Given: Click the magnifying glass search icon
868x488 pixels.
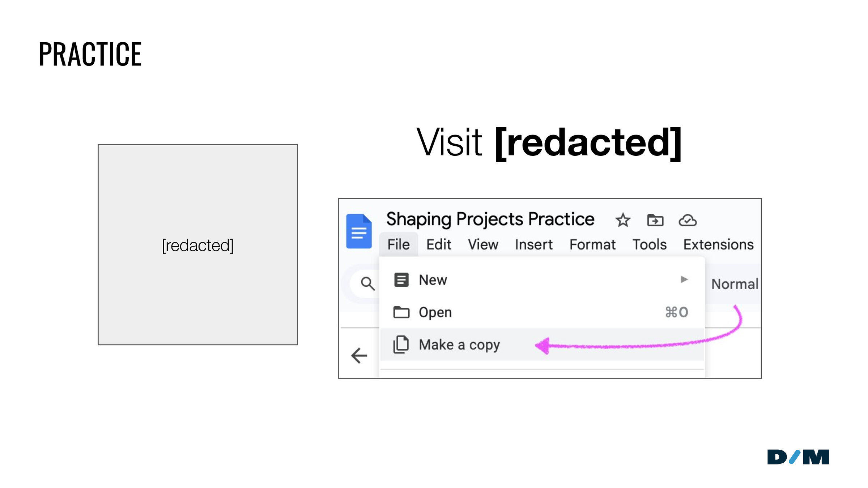Looking at the screenshot, I should pos(367,284).
